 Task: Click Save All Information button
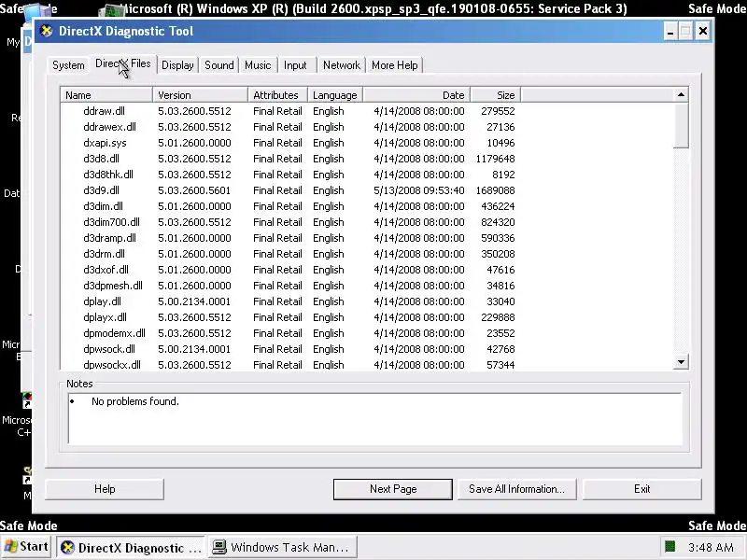[x=517, y=489]
